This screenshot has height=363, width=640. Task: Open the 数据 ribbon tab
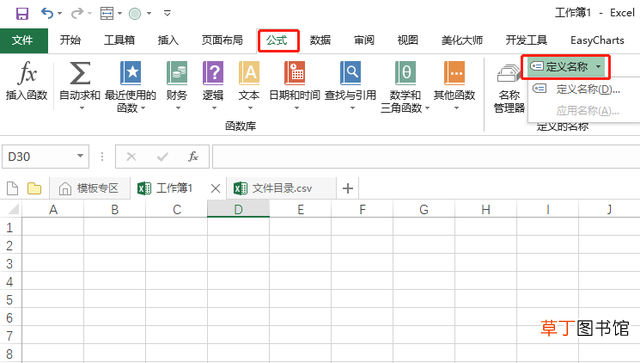pyautogui.click(x=320, y=40)
